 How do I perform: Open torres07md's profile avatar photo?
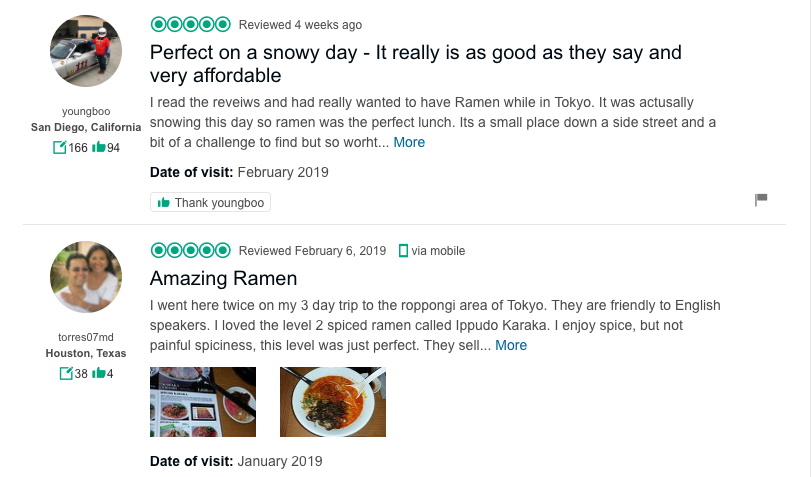tap(86, 277)
